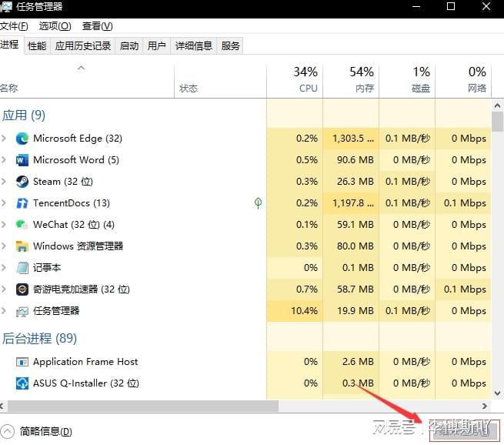Viewport: 504px width, 445px height.
Task: Select the WeChat app icon
Action: coord(22,225)
